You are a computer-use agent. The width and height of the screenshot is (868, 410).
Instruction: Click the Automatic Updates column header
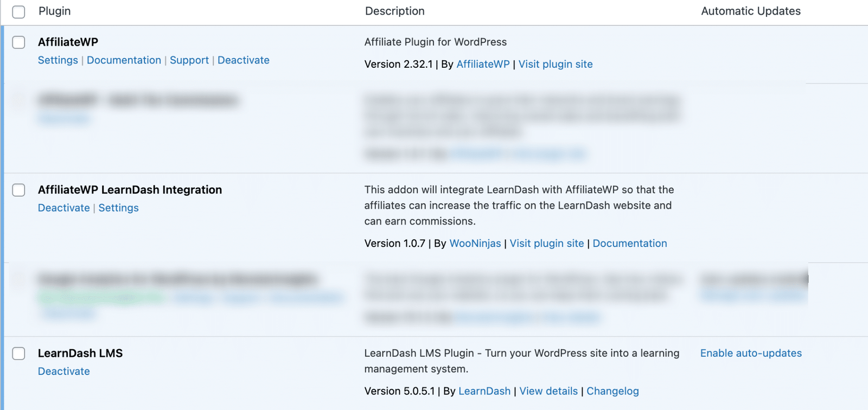751,11
